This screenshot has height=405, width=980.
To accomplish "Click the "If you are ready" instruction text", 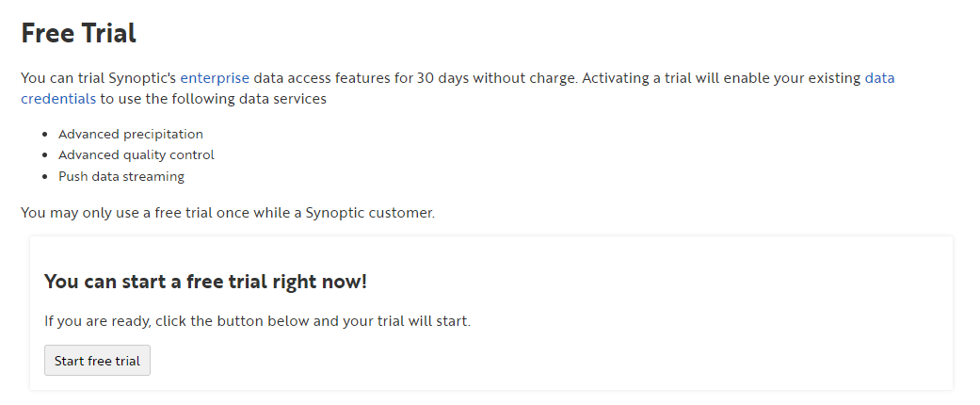I will [x=257, y=321].
